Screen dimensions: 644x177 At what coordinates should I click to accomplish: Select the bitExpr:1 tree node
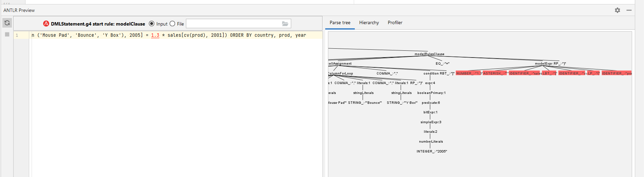click(431, 112)
